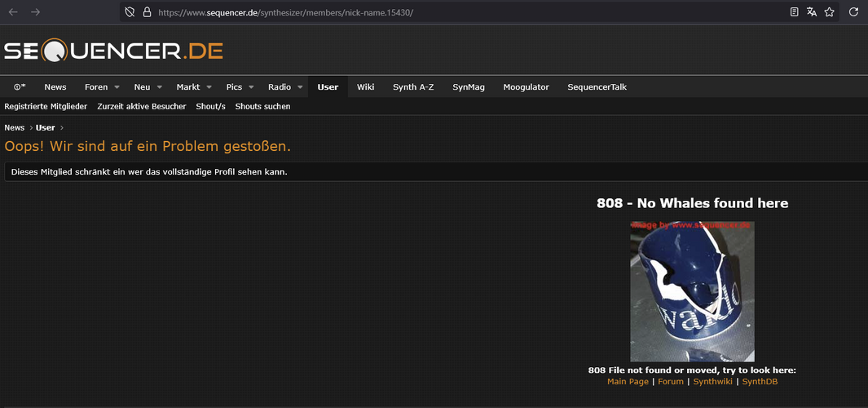Click the Sequencer.de logo

[113, 51]
